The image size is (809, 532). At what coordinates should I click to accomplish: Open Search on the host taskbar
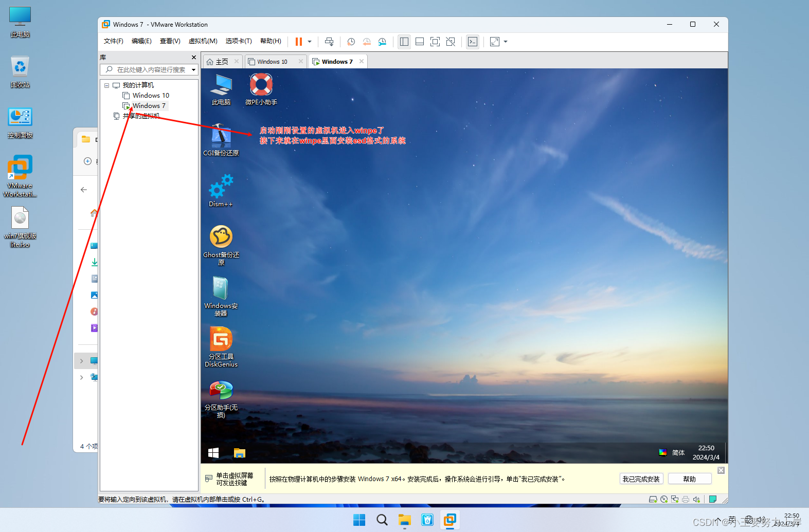pos(382,520)
